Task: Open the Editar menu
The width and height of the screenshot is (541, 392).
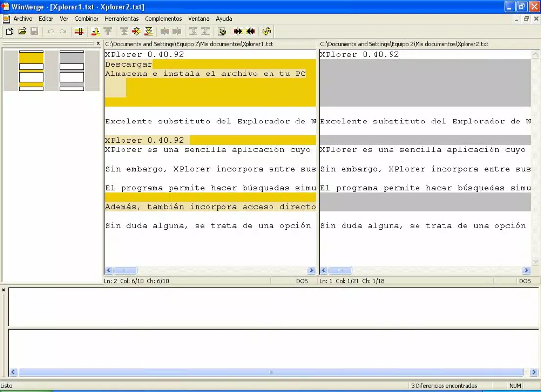Action: pyautogui.click(x=46, y=19)
